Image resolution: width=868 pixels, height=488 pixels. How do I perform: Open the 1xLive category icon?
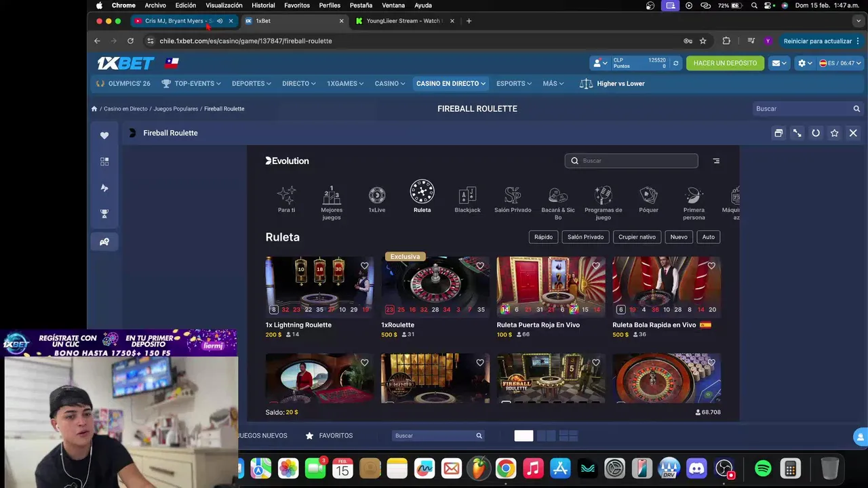(376, 199)
